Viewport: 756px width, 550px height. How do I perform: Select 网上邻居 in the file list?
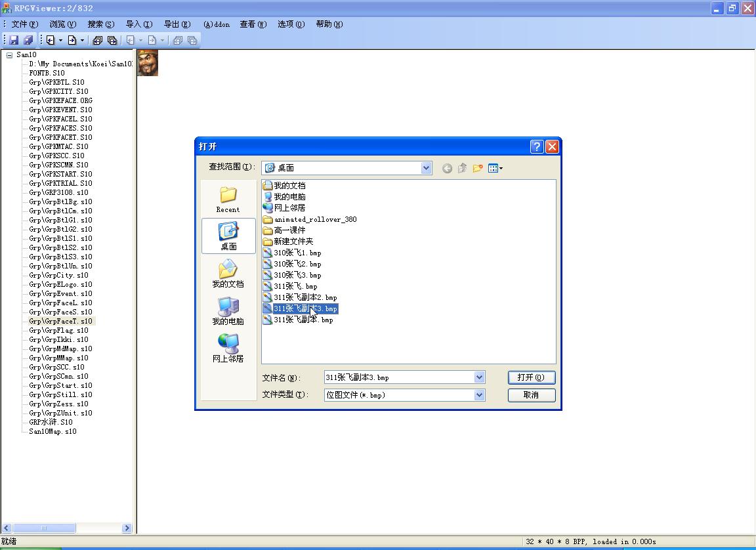click(x=284, y=208)
